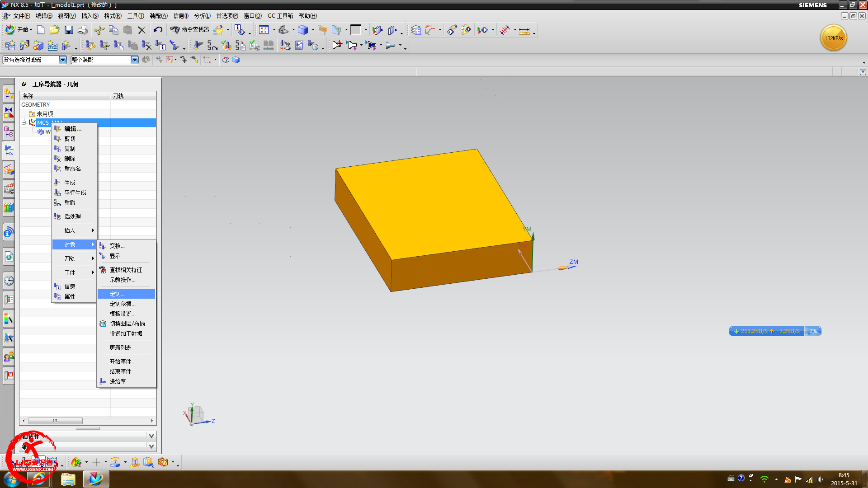Viewport: 868px width, 488px height.
Task: Select 定制... in the 对象 submenu
Action: click(126, 294)
